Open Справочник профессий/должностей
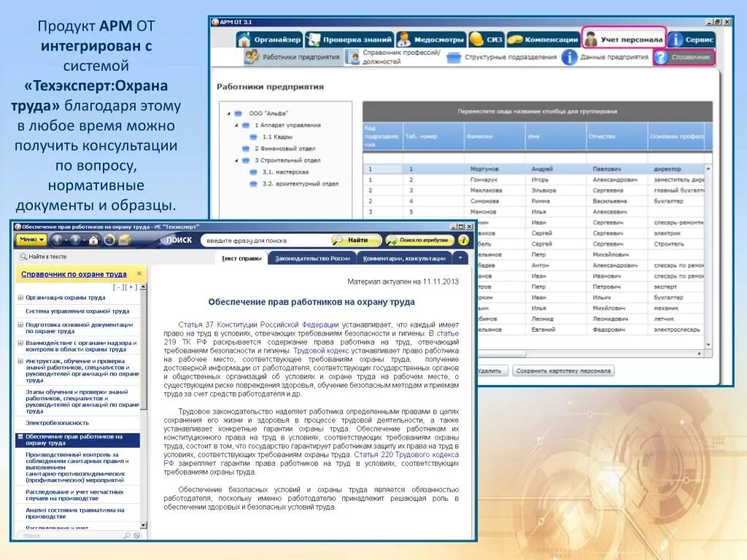This screenshot has height=560, width=747. [393, 57]
